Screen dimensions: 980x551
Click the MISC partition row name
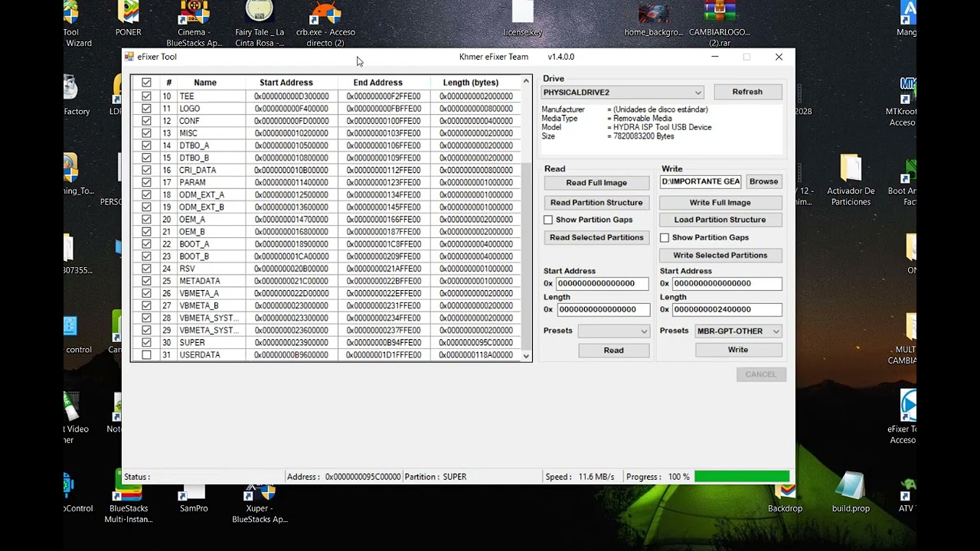coord(188,133)
